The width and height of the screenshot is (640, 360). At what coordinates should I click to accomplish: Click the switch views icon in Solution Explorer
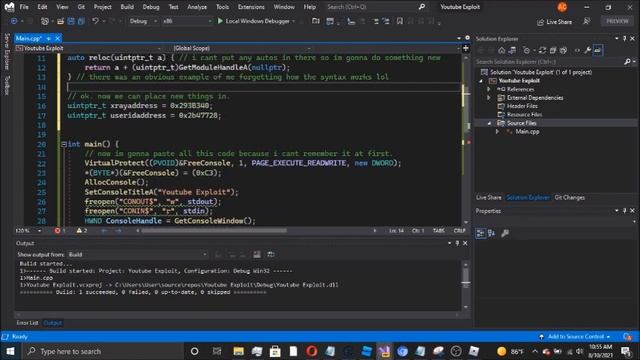pos(512,50)
